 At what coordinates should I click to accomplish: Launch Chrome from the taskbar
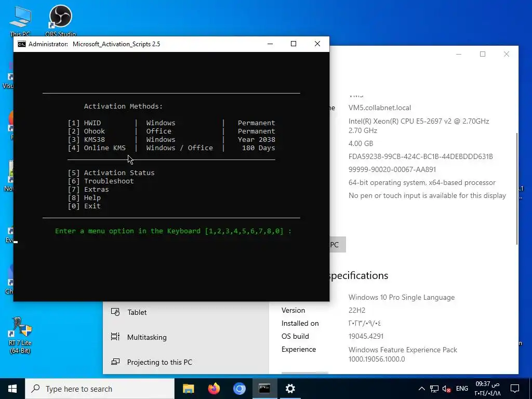(239, 389)
